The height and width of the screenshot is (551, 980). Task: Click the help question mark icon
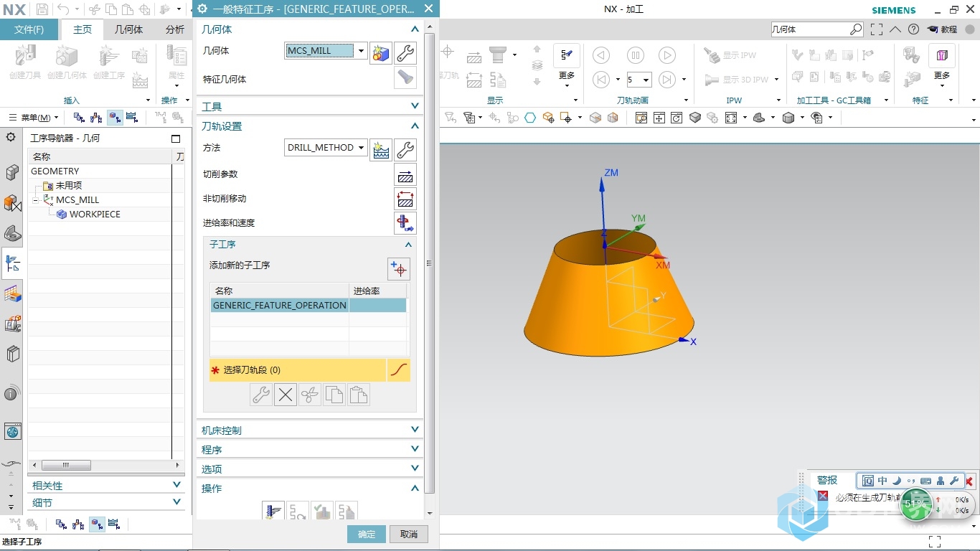pyautogui.click(x=913, y=29)
